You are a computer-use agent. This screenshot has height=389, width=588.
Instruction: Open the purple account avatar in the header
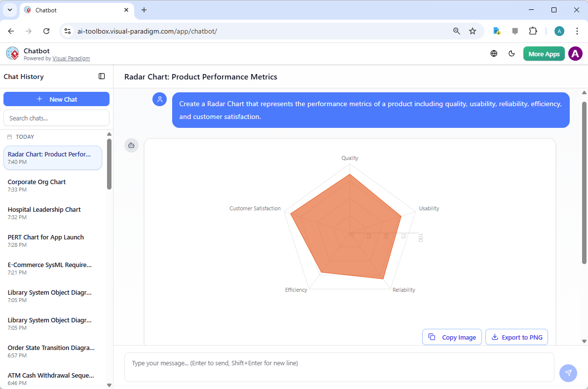pos(575,53)
